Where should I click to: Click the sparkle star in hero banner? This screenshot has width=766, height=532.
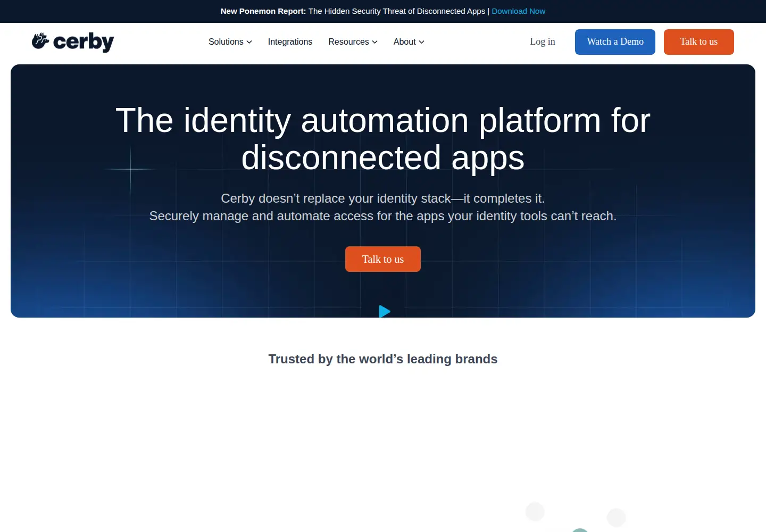(x=130, y=169)
